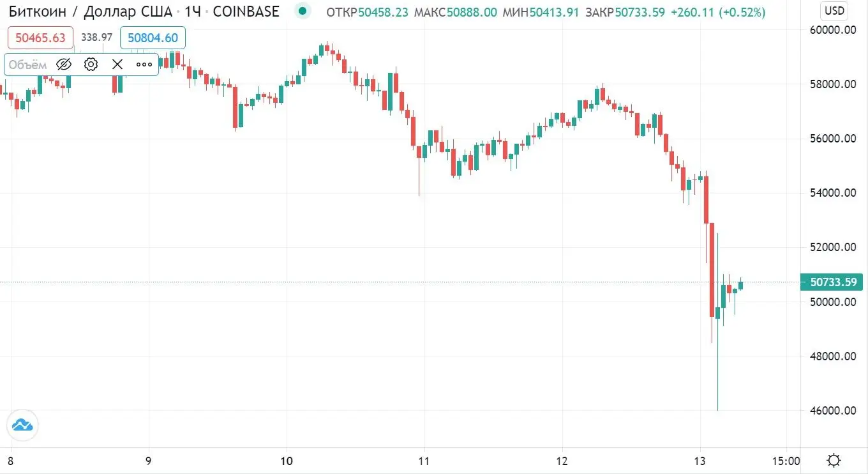Open more options for Объём via ellipsis icon

144,64
